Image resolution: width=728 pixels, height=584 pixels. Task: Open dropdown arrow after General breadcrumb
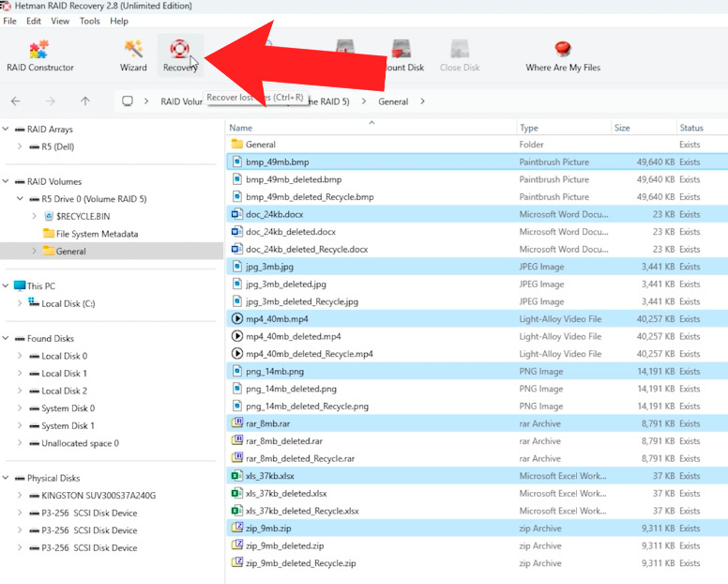click(x=422, y=101)
